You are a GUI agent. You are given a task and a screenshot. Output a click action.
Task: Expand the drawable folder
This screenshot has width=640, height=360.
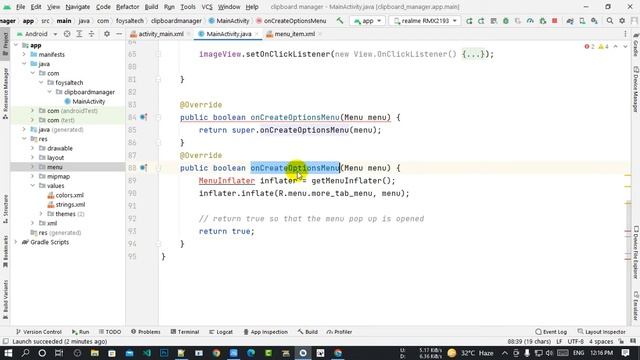(x=33, y=148)
